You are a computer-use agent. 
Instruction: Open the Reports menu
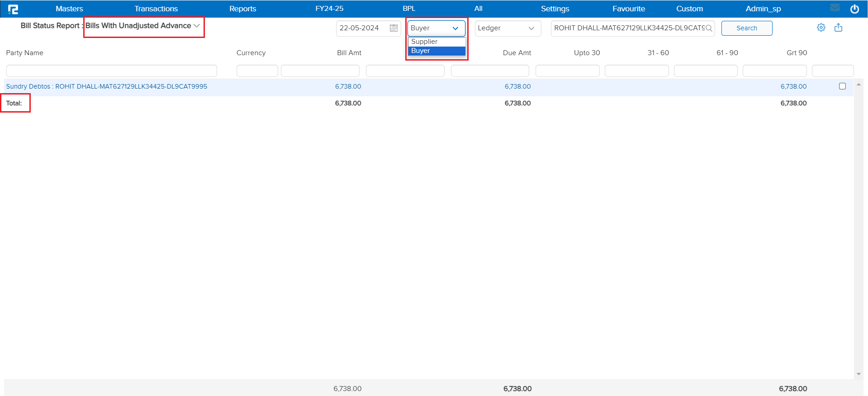(242, 9)
